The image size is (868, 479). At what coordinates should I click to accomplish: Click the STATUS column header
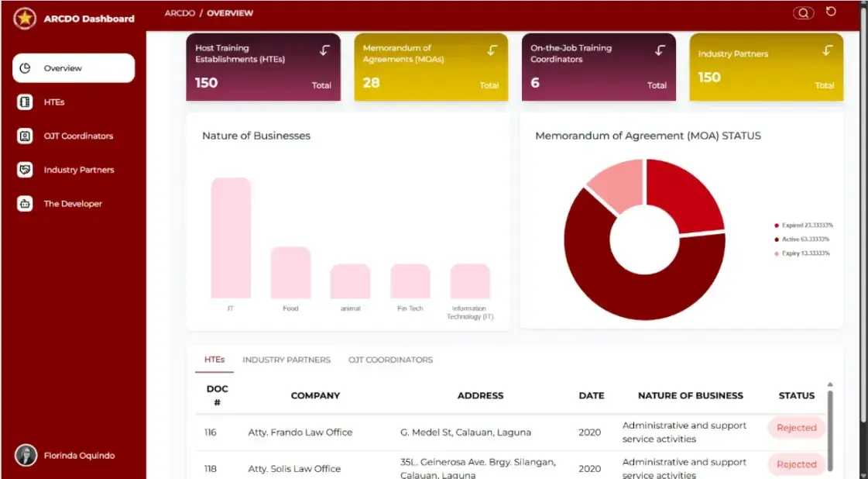point(797,395)
